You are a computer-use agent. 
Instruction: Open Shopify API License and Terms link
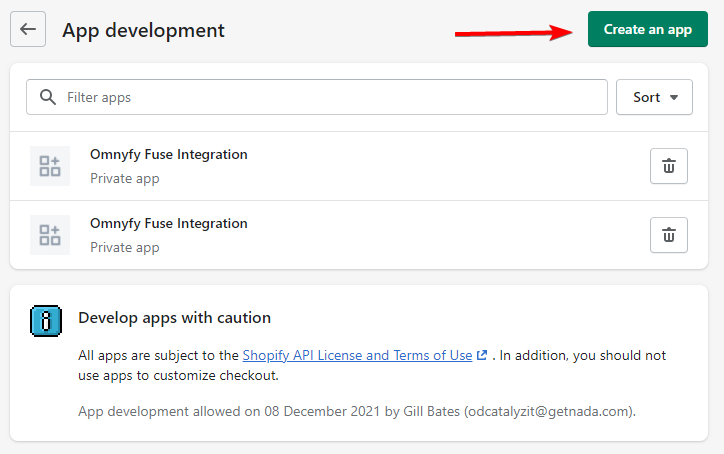[357, 355]
